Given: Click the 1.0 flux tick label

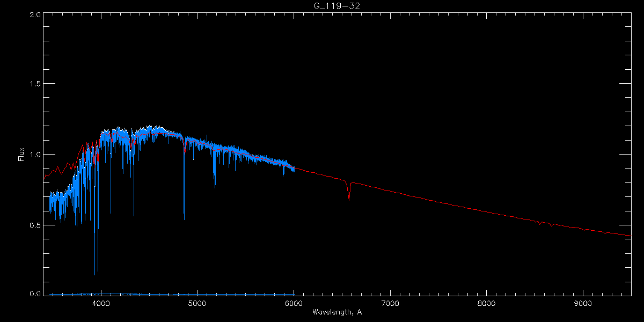Looking at the screenshot, I should pyautogui.click(x=35, y=155).
